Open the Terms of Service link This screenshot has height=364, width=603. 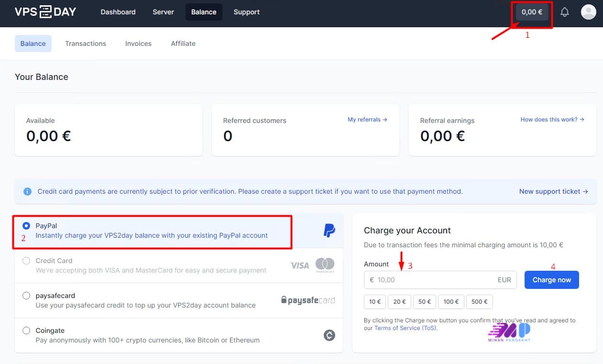pyautogui.click(x=405, y=328)
